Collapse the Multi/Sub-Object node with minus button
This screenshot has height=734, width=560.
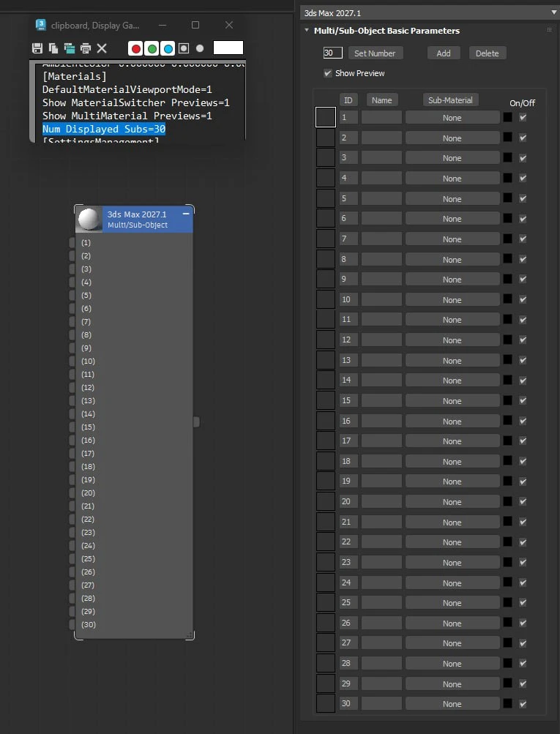(x=186, y=214)
